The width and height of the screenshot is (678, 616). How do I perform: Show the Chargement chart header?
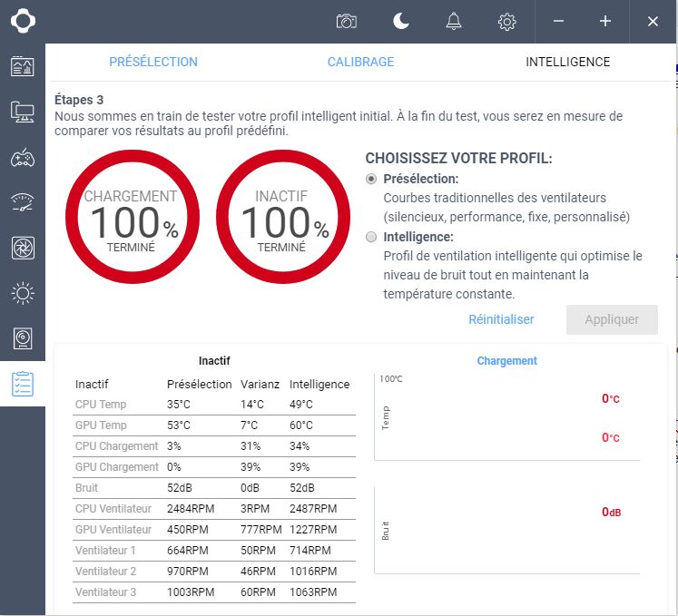coord(506,360)
